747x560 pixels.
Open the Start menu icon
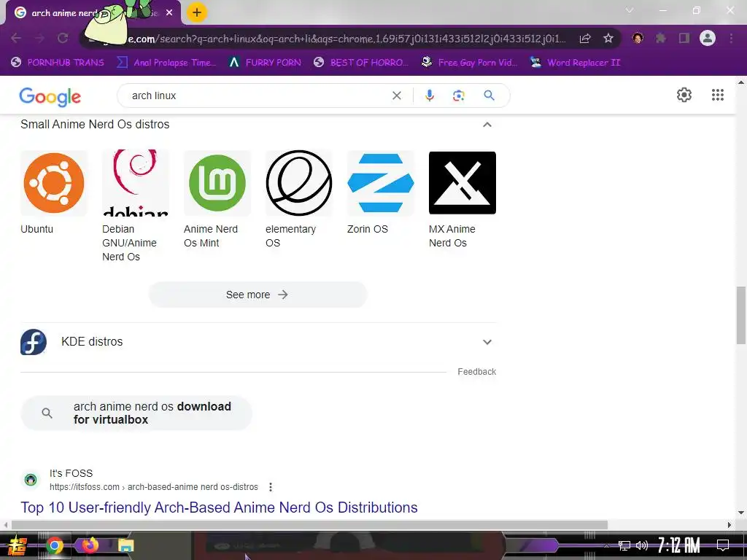(x=18, y=545)
